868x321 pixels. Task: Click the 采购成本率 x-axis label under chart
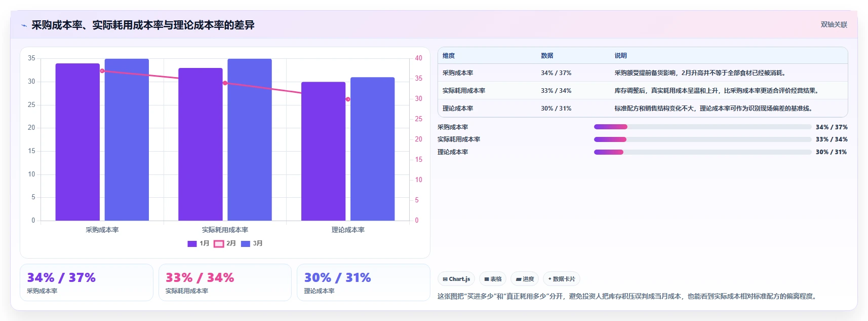coord(102,230)
